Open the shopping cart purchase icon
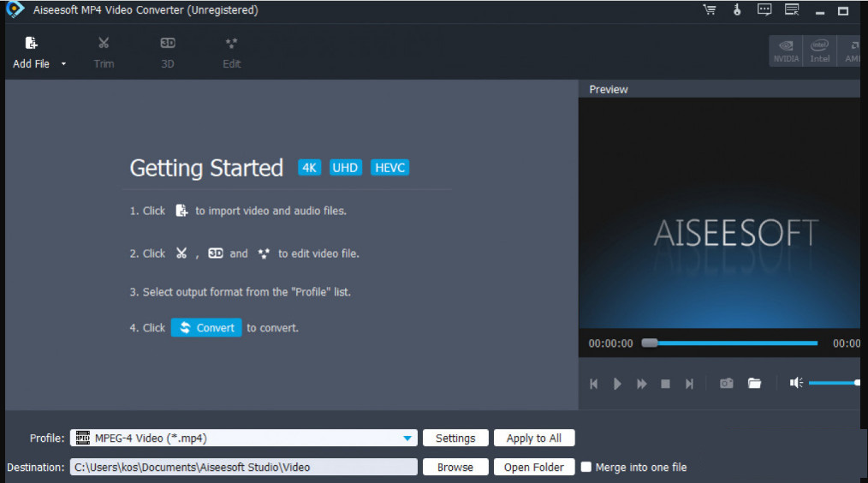868x483 pixels. (x=709, y=9)
